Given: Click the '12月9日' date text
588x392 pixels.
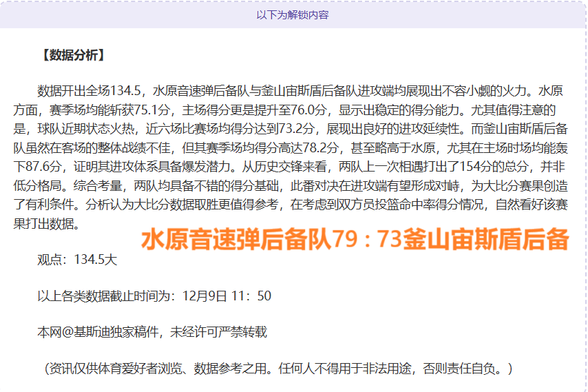Looking at the screenshot, I should pos(204,296).
